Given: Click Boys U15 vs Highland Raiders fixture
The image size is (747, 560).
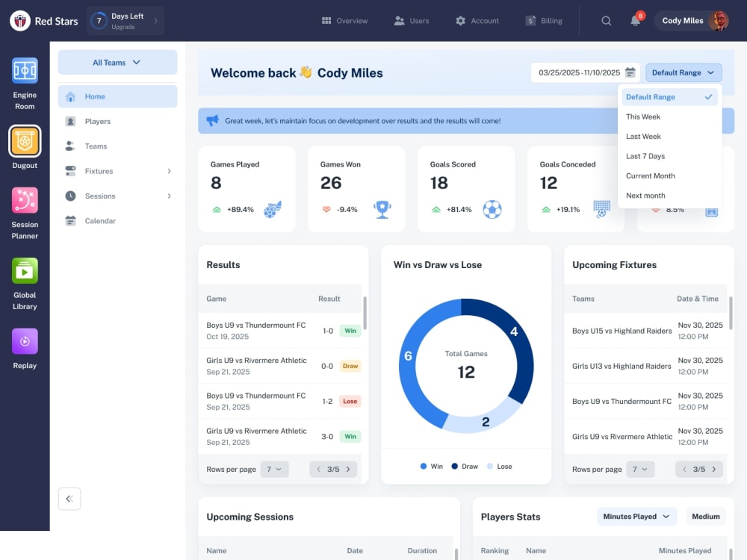Looking at the screenshot, I should 646,331.
